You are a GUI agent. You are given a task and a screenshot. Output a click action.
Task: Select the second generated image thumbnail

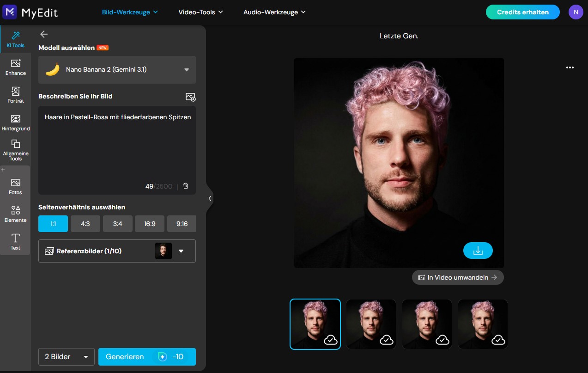point(371,324)
